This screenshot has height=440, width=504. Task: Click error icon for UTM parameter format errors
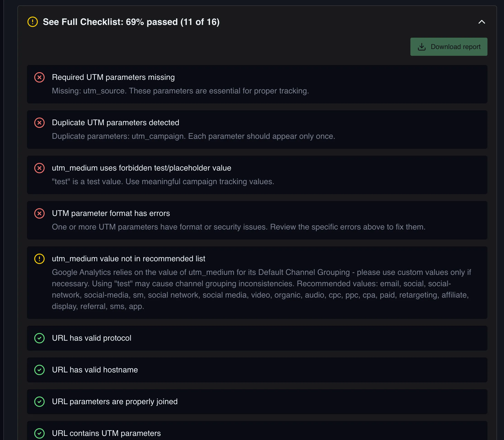39,213
